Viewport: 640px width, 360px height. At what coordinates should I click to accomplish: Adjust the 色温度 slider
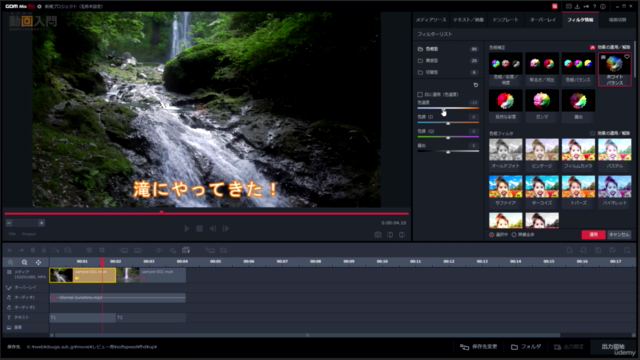pyautogui.click(x=448, y=108)
